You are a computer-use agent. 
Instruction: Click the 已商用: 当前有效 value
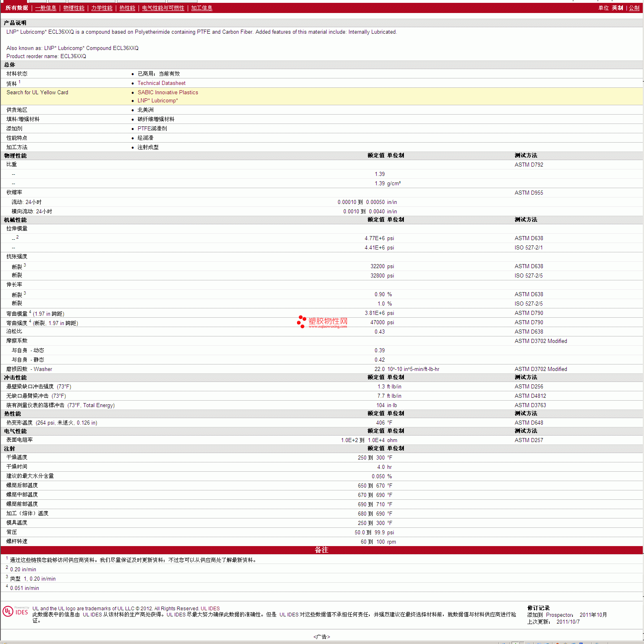pyautogui.click(x=158, y=74)
